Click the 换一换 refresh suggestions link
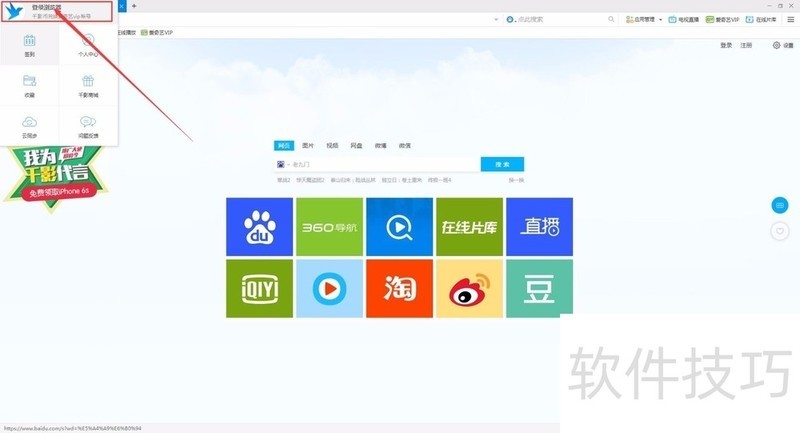Image resolution: width=800 pixels, height=433 pixels. click(x=516, y=180)
